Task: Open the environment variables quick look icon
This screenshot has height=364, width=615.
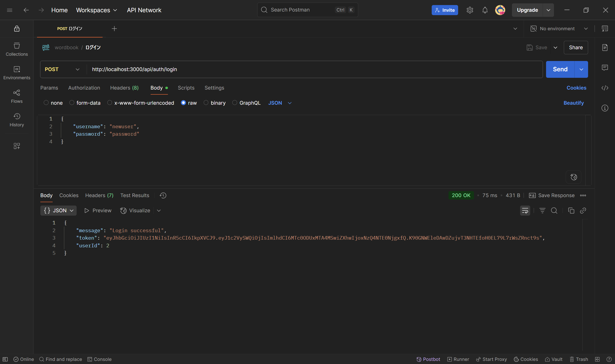Action: [x=605, y=29]
